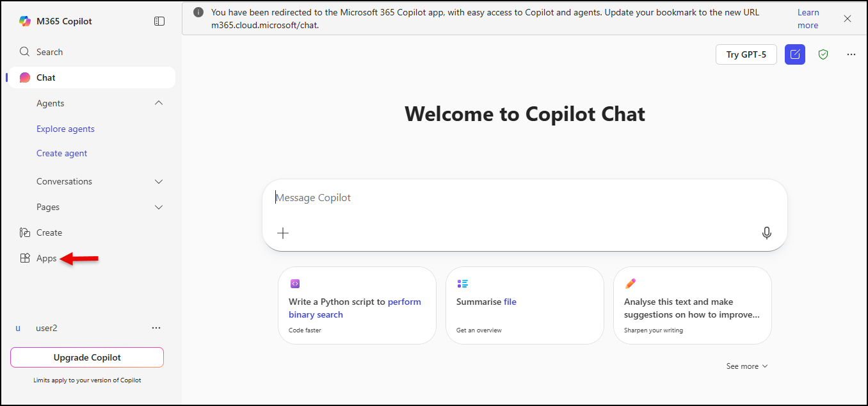Open the top-right more options ellipsis

pyautogui.click(x=851, y=54)
